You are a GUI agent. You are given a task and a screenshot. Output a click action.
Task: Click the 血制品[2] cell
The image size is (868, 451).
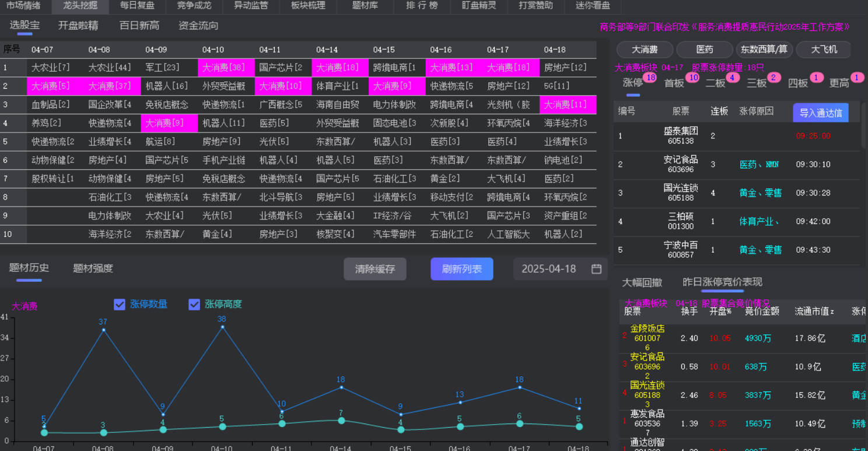point(55,105)
